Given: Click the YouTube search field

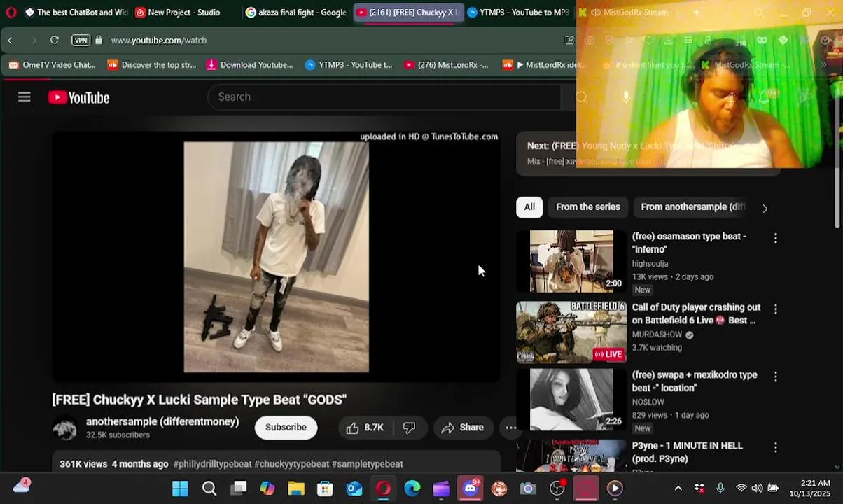Looking at the screenshot, I should click(x=384, y=97).
